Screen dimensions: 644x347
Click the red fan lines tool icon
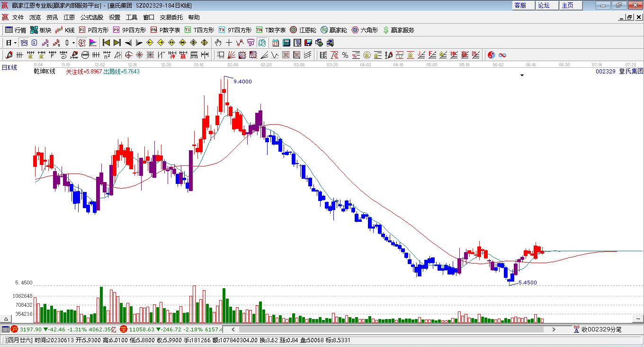click(232, 55)
